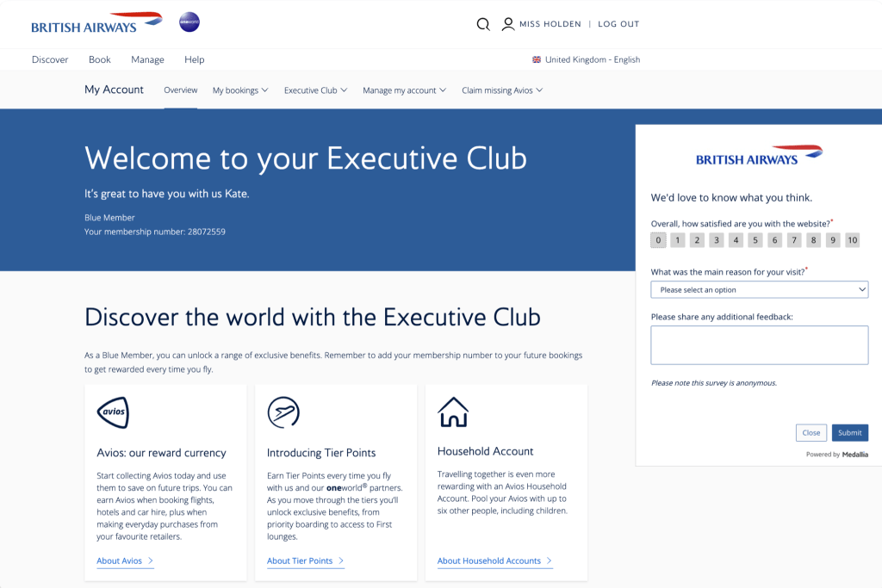Click the additional feedback text box
Screen dimensions: 882x588
click(759, 345)
